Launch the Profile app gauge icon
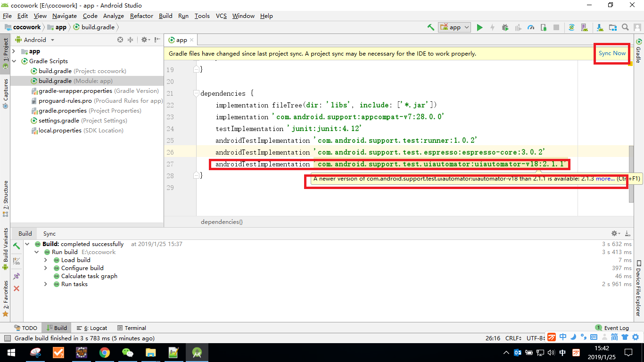Screen dimensions: 644x362 pos(531,27)
